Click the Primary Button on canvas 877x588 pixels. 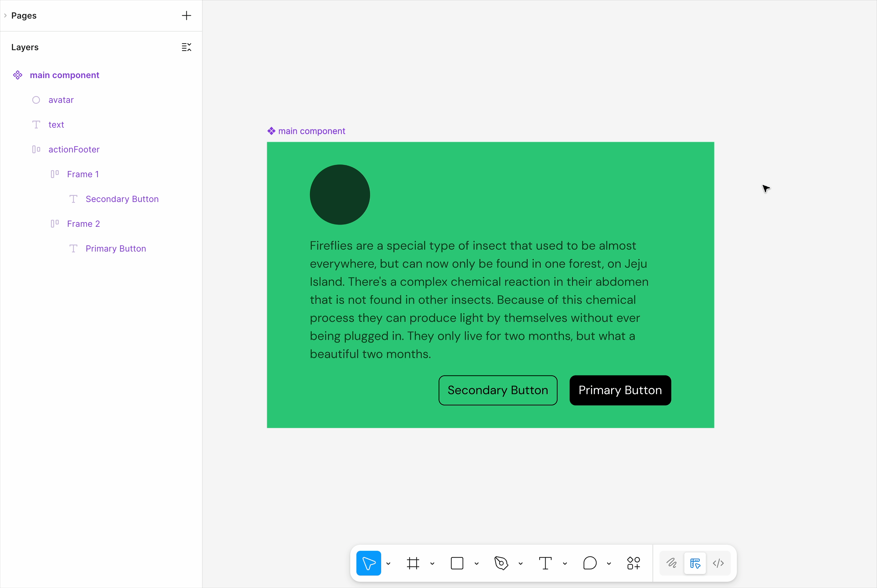[x=620, y=390]
